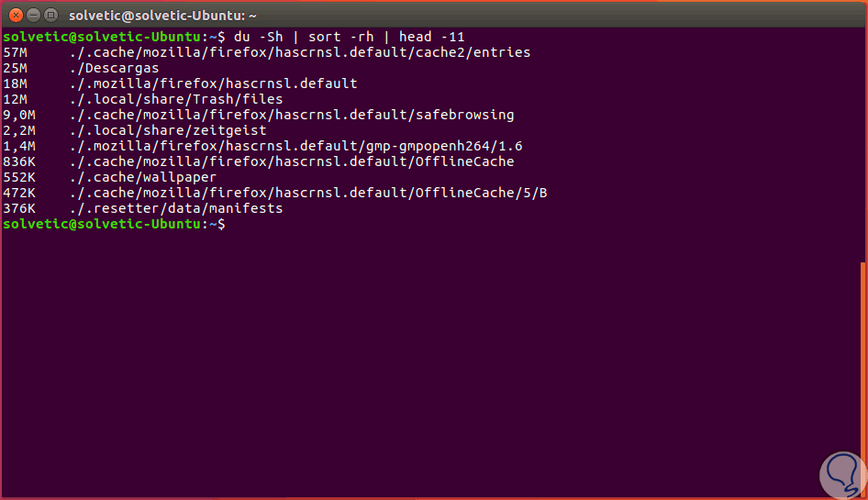The width and height of the screenshot is (868, 500).
Task: Click the 836K OfflineCache path line
Action: click(x=292, y=161)
